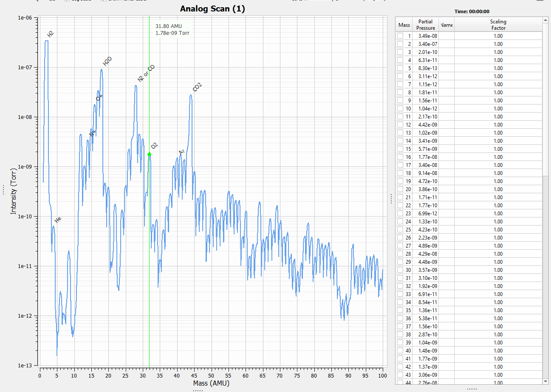Click the Ar peak label
This screenshot has width=551, height=392.
tap(181, 152)
